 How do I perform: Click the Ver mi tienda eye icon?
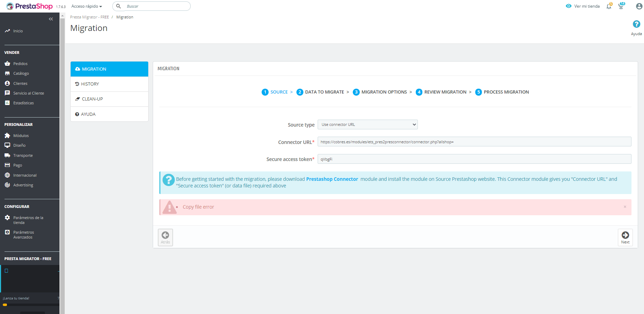pyautogui.click(x=569, y=6)
